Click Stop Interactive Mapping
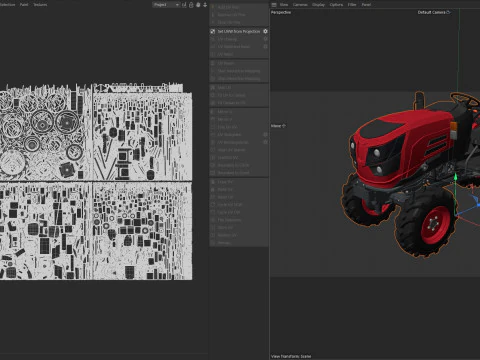The width and height of the screenshot is (480, 360). click(x=239, y=79)
